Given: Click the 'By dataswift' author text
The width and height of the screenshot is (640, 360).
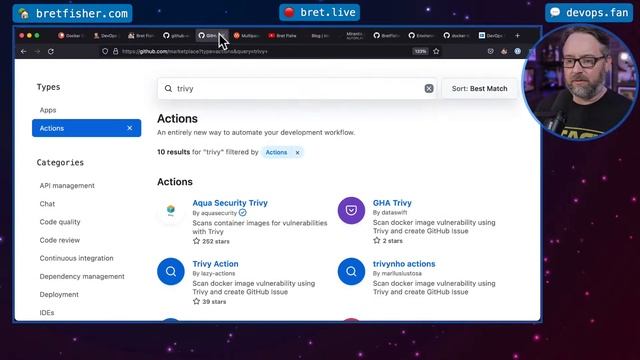Looking at the screenshot, I should (390, 213).
